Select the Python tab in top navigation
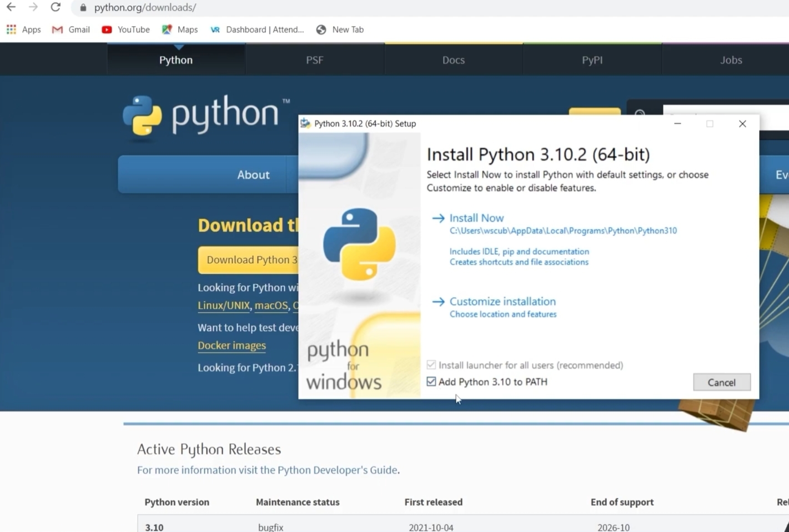Screen dimensions: 789x532 [x=176, y=59]
